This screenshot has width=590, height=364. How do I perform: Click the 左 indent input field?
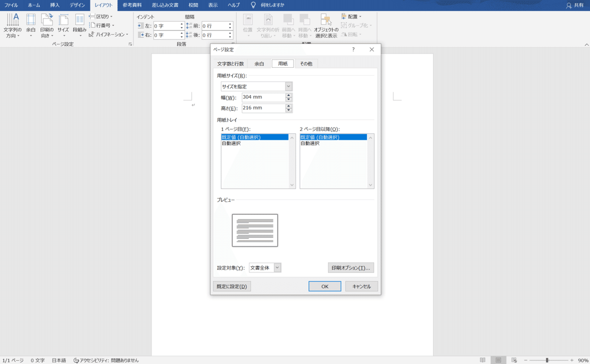[166, 26]
